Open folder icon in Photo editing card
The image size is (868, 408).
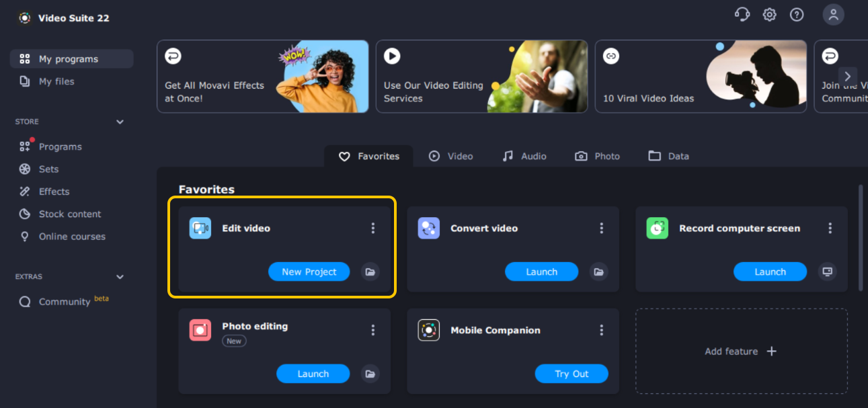click(x=369, y=374)
